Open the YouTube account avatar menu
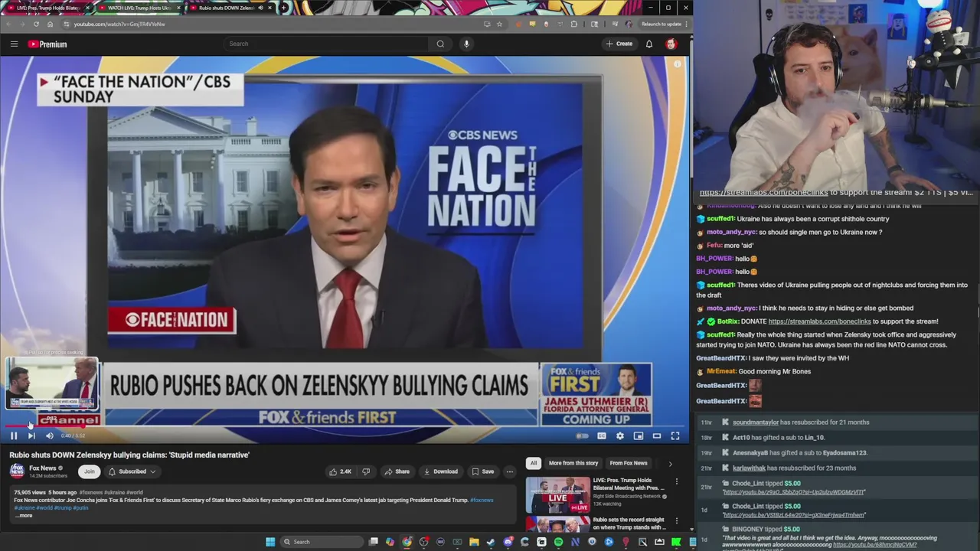 pos(671,44)
